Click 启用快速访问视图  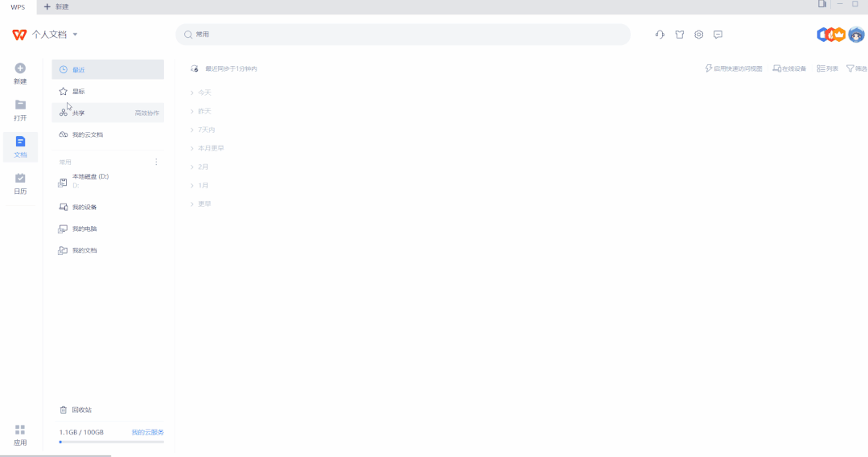click(x=734, y=68)
